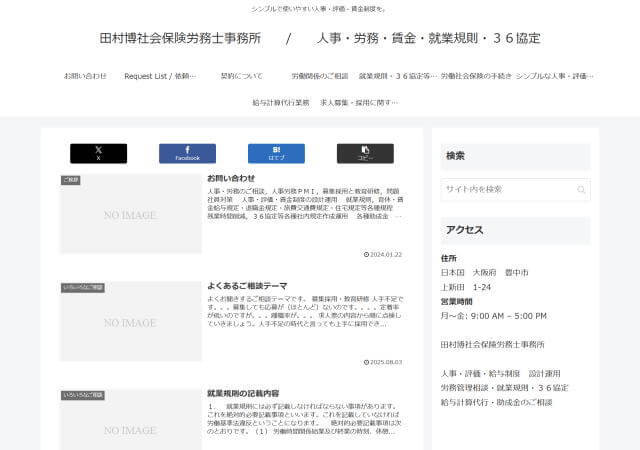Share the page on Facebook
640x450 pixels.
coord(187,154)
